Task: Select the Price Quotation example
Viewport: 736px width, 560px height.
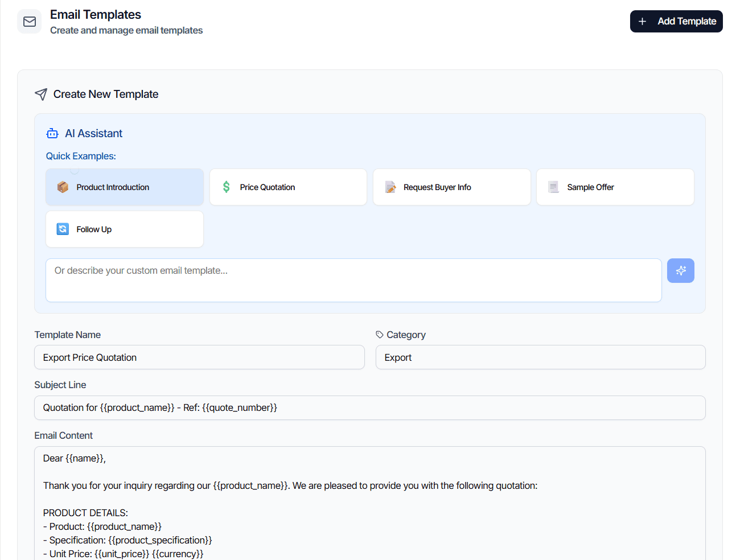Action: [x=288, y=187]
